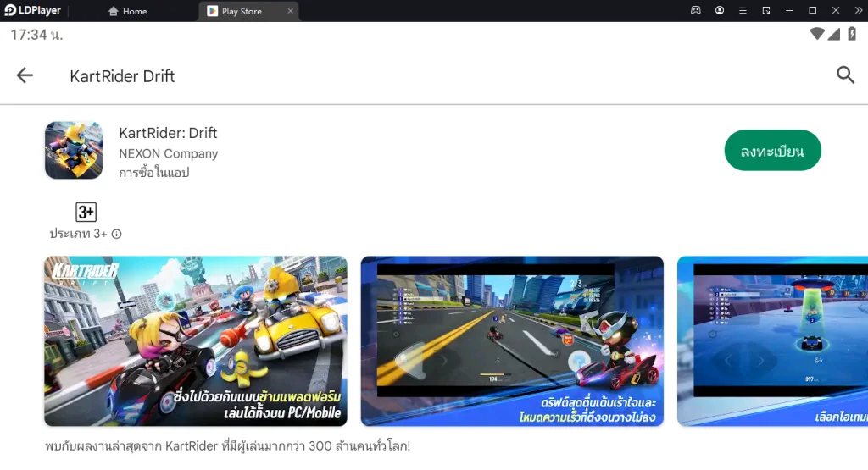Open the 3+ content rating badge
Viewport: 868px width, 470px height.
pos(86,212)
